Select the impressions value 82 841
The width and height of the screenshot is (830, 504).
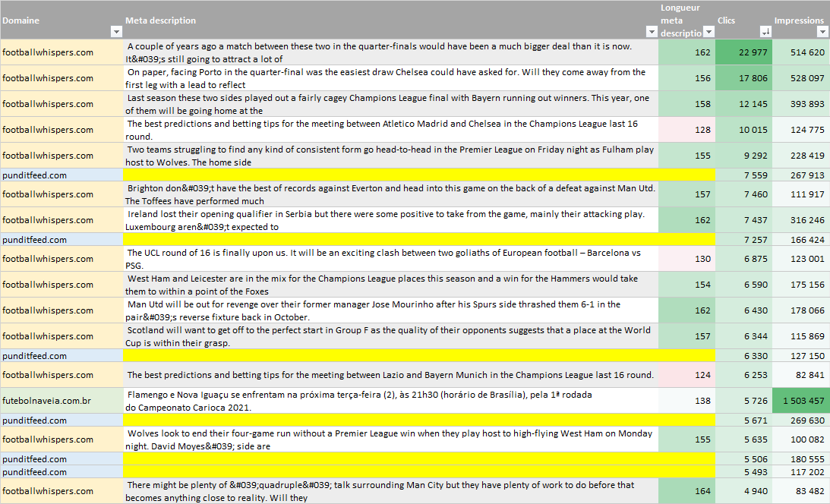tap(800, 375)
